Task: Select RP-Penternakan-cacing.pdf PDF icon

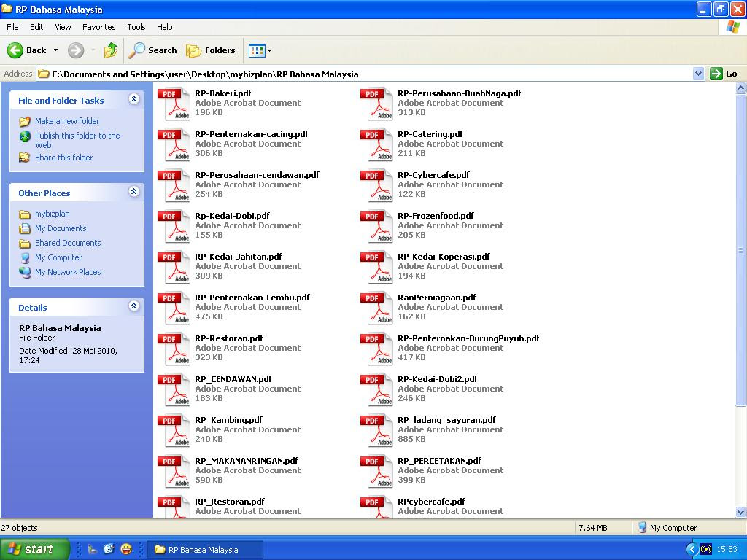Action: pos(174,144)
